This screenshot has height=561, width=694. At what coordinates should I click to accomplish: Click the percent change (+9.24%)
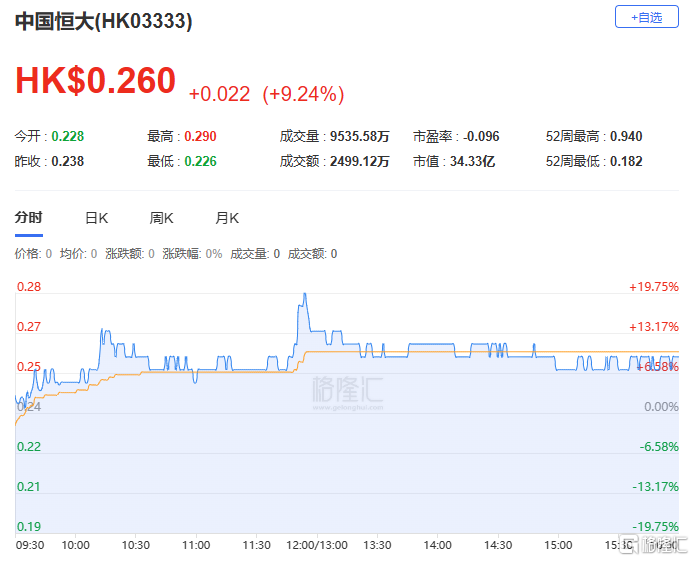point(304,94)
